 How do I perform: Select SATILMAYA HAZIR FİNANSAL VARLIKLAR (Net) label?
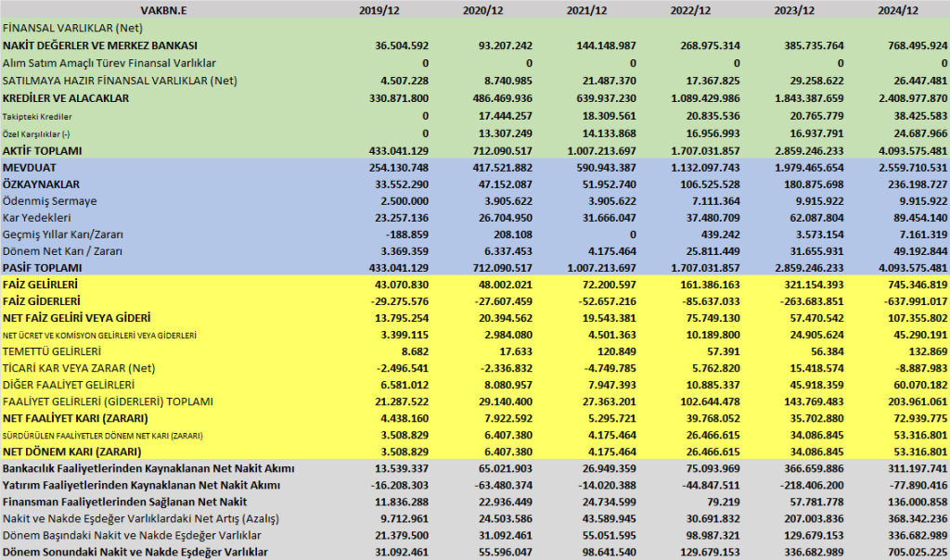[x=120, y=81]
